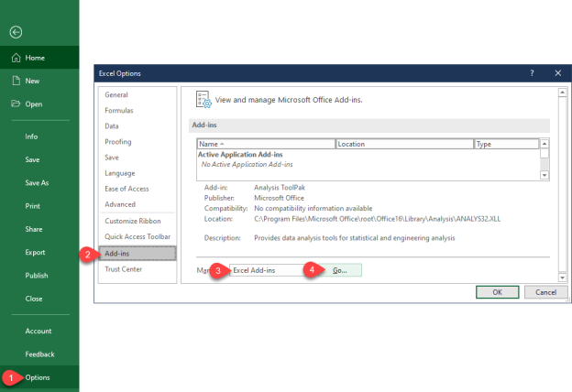Click the Open folder icon
Screen dimensions: 572x392
(x=16, y=103)
